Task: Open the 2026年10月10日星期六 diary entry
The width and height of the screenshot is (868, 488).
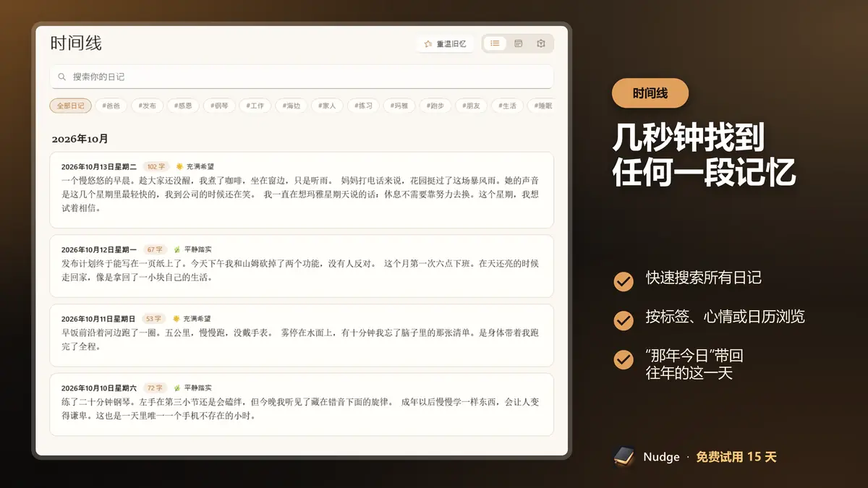Action: (302, 404)
